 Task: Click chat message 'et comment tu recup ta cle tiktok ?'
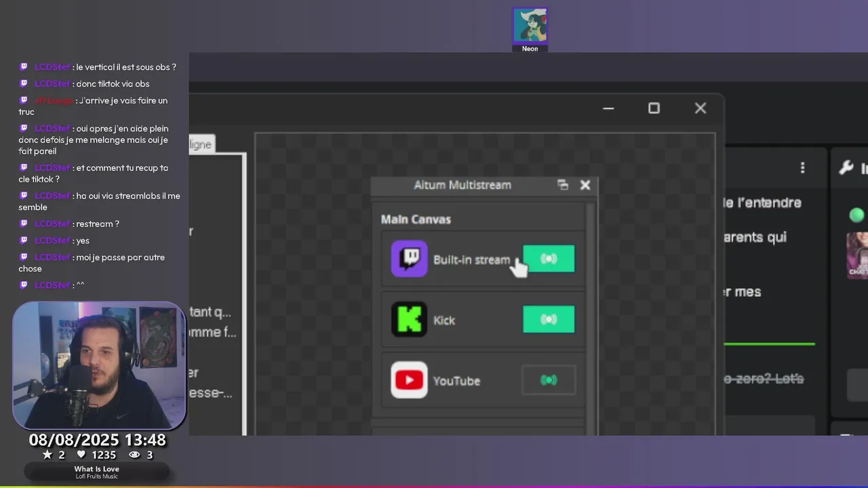coord(94,174)
